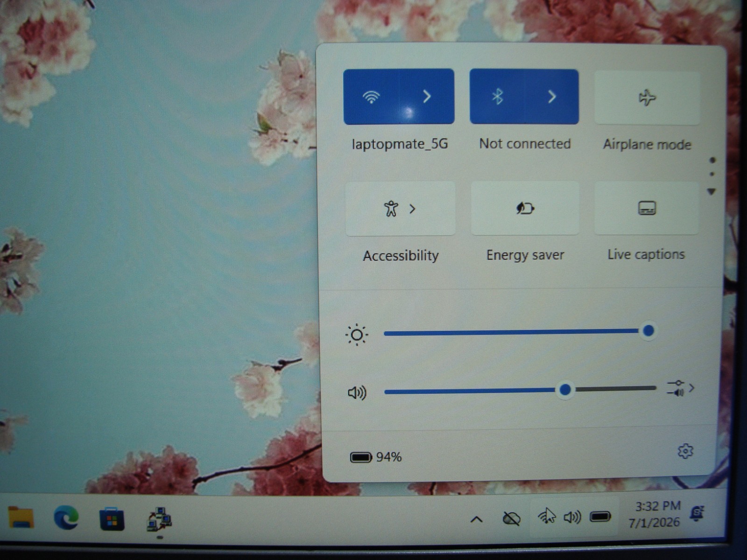Click the taskbar battery icon
Screen dimensions: 747x560
600,516
